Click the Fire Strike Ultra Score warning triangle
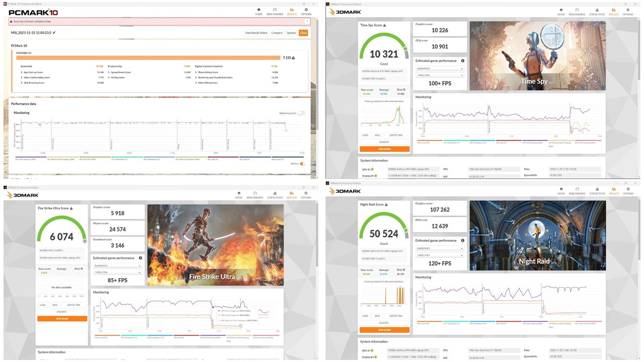Image resolution: width=644 pixels, height=362 pixels. pos(71,208)
